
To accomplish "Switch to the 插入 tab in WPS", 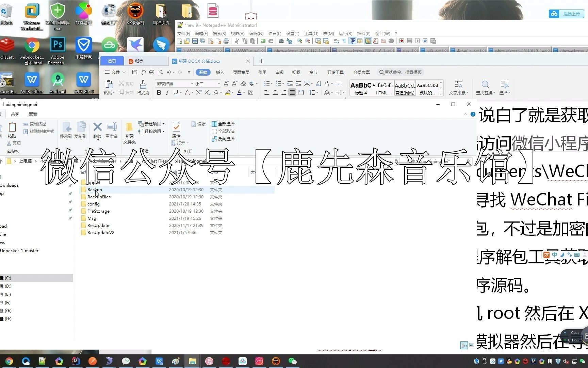I will pyautogui.click(x=220, y=72).
